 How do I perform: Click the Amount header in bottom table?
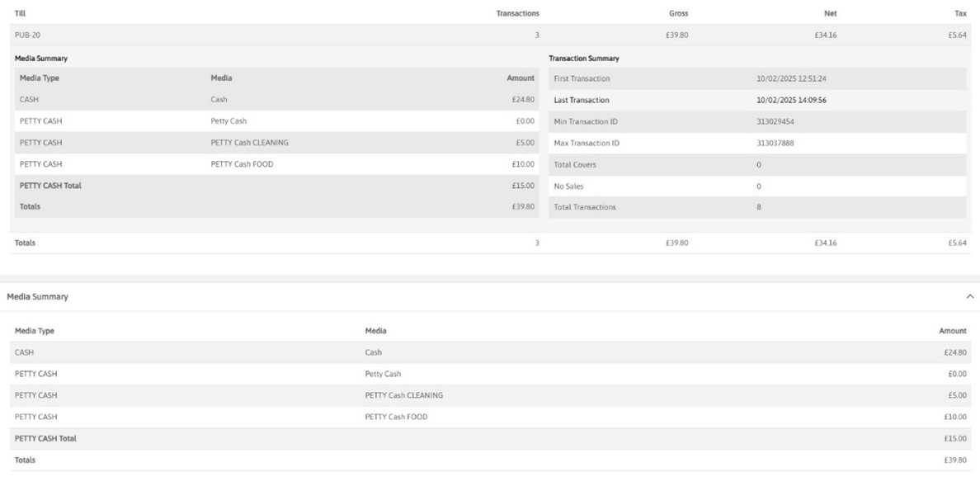pos(952,331)
